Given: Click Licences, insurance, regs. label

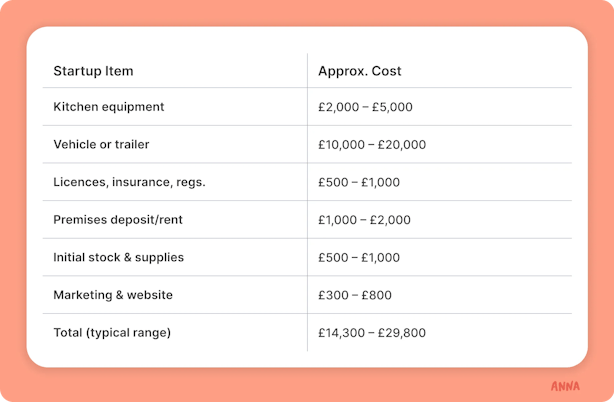Looking at the screenshot, I should tap(129, 182).
